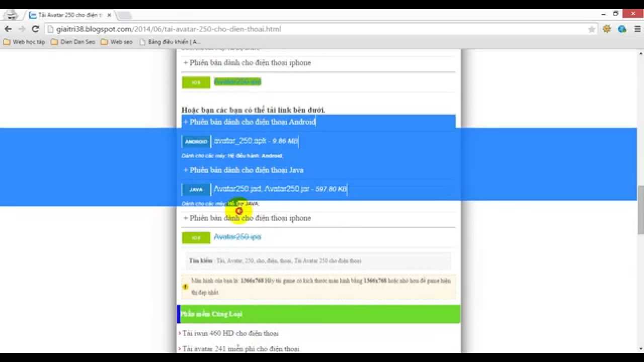This screenshot has height=362, width=644.
Task: Click the lower green IOS badge
Action: click(x=196, y=238)
